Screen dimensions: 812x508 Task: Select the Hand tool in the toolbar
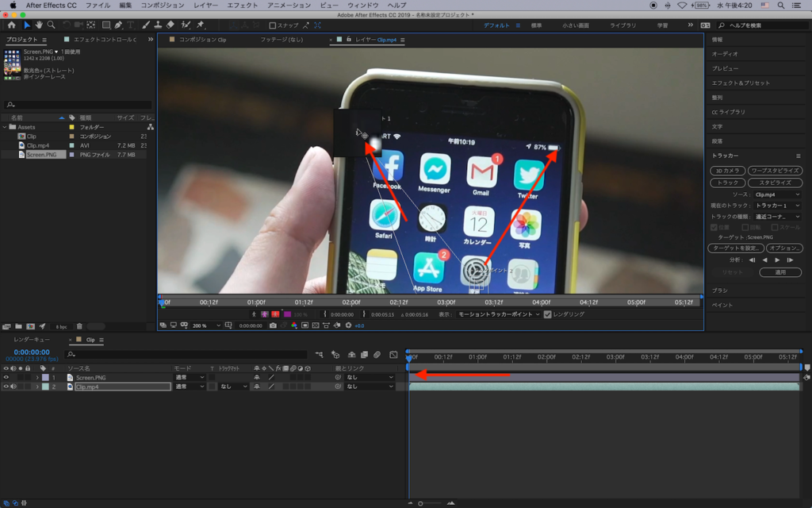pyautogui.click(x=40, y=25)
